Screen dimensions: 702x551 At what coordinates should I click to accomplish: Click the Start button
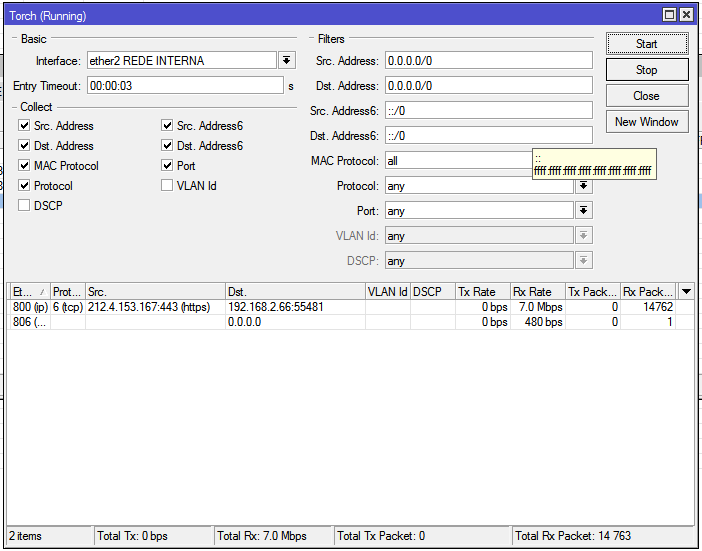pos(647,44)
